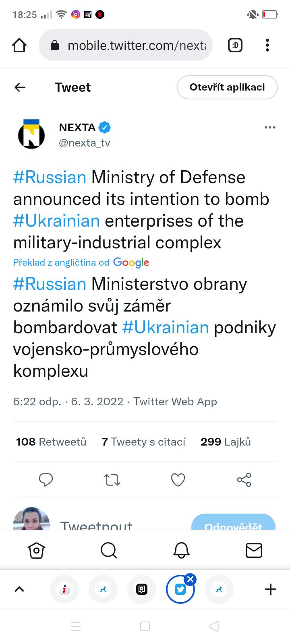Screen dimensions: 290x644
Task: Open the tab switcher icon
Action: point(235,45)
